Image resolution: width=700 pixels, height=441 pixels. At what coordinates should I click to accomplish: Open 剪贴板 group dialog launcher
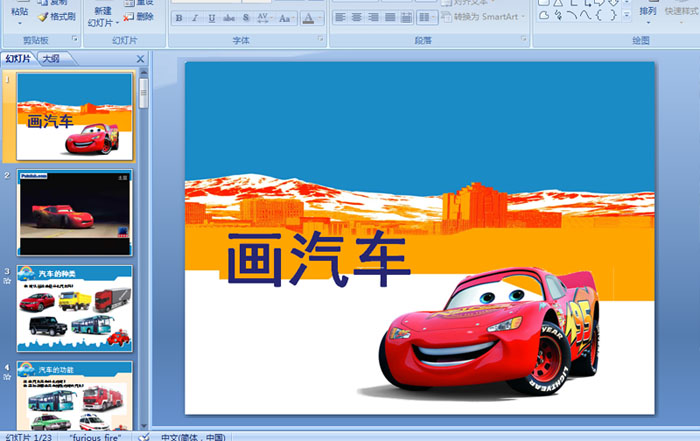point(75,39)
